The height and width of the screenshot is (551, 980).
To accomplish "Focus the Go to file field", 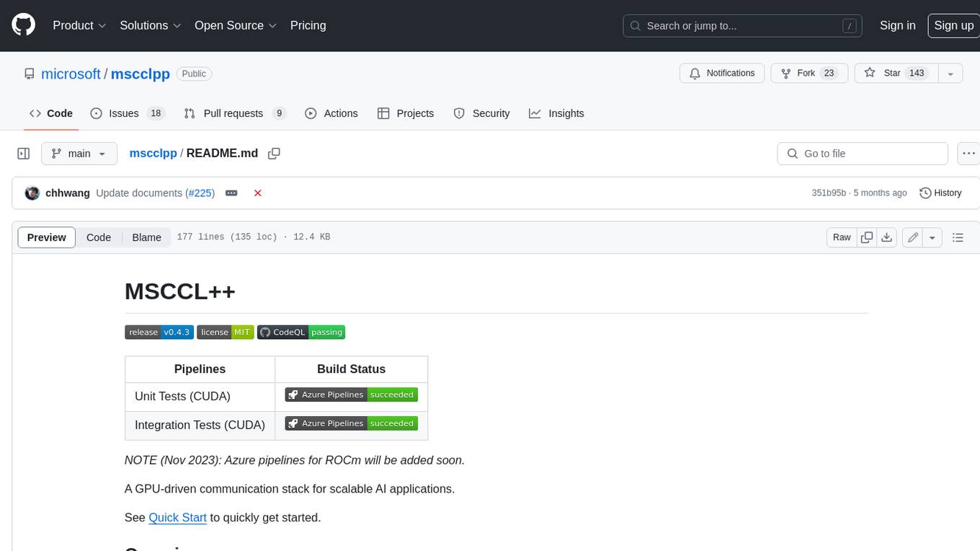I will [863, 154].
